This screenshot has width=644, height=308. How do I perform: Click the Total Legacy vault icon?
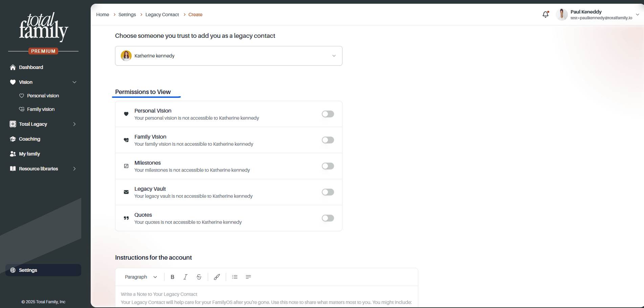(13, 124)
